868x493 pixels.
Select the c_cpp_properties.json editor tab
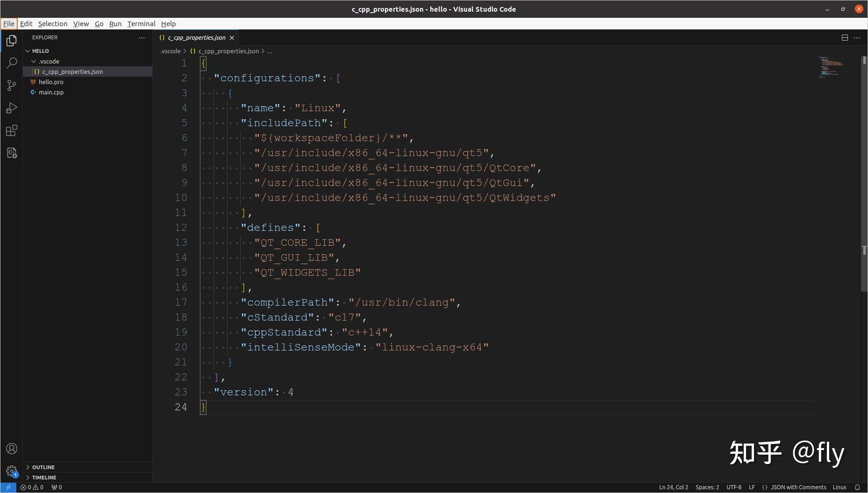click(197, 38)
